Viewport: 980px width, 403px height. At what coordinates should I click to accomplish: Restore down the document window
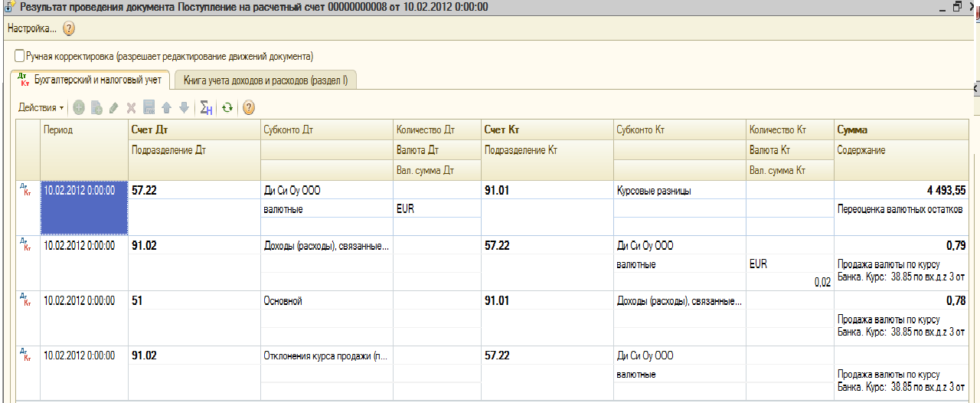[957, 7]
